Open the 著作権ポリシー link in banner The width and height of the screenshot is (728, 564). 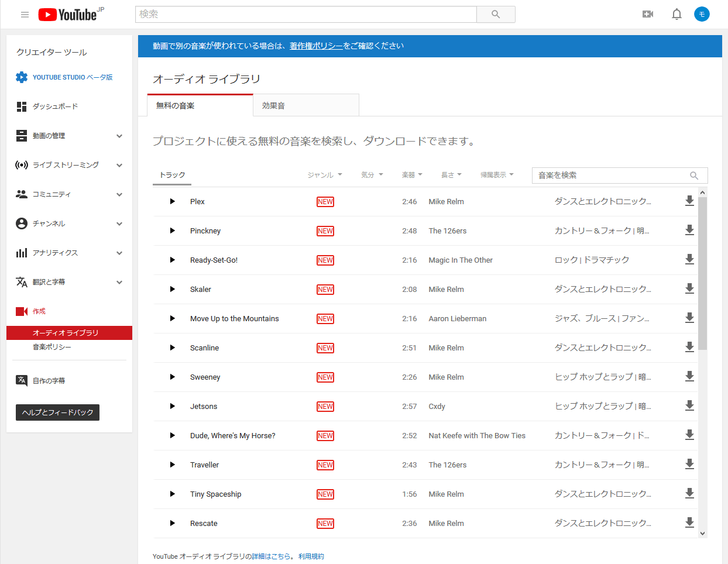pos(316,46)
